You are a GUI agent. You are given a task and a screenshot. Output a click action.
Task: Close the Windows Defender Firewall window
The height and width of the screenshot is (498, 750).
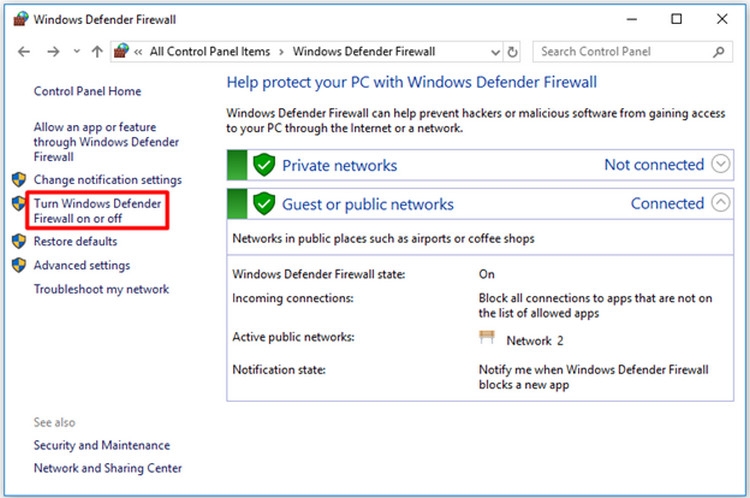tap(722, 19)
